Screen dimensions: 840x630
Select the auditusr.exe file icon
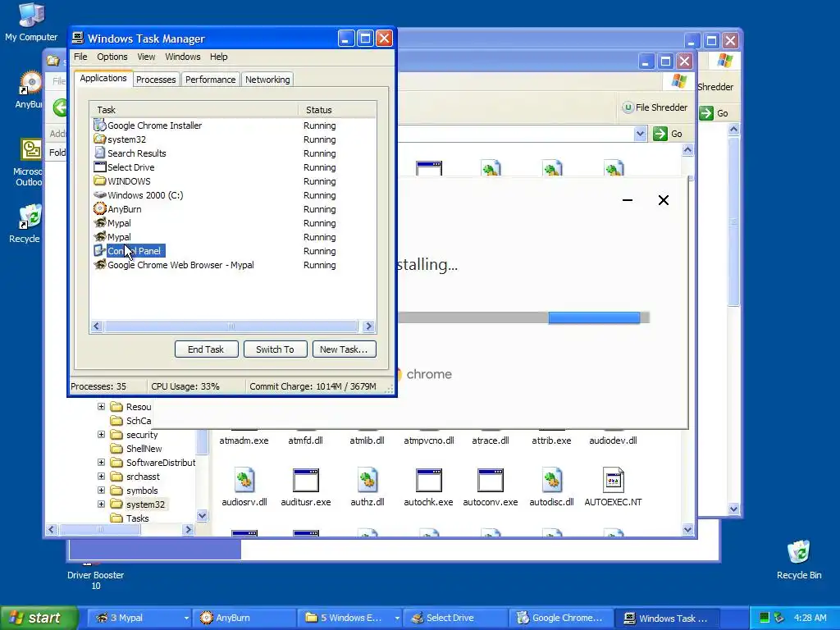[306, 480]
